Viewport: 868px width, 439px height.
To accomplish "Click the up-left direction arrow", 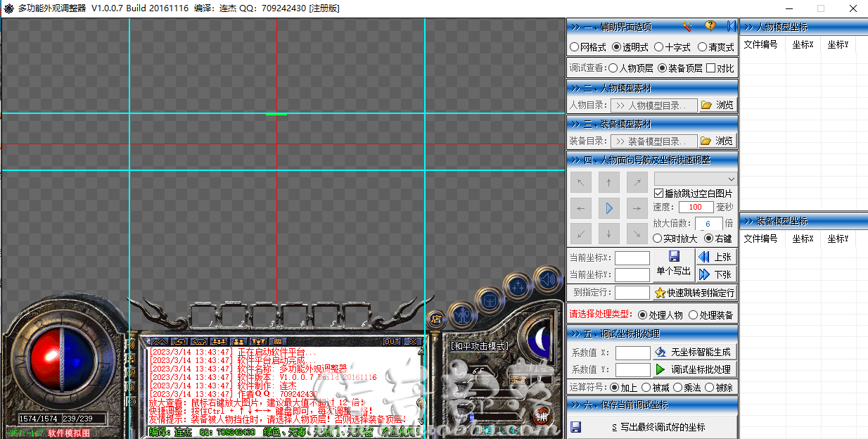I will pyautogui.click(x=581, y=183).
